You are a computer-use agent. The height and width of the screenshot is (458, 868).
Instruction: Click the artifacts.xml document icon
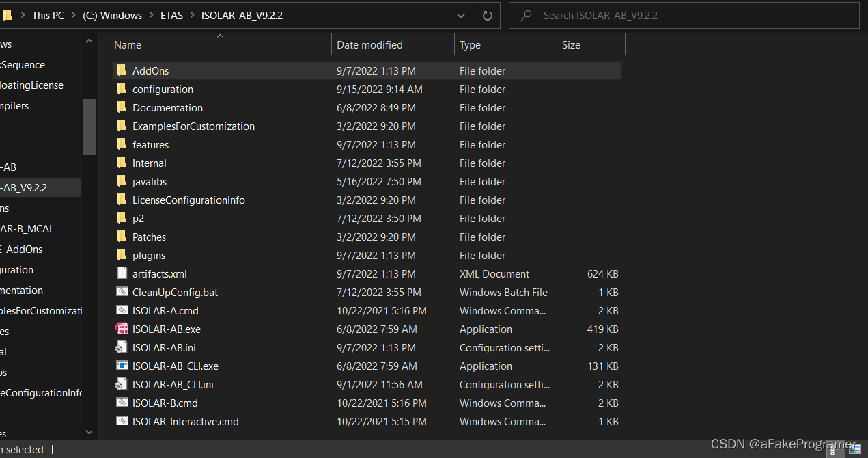tap(122, 273)
